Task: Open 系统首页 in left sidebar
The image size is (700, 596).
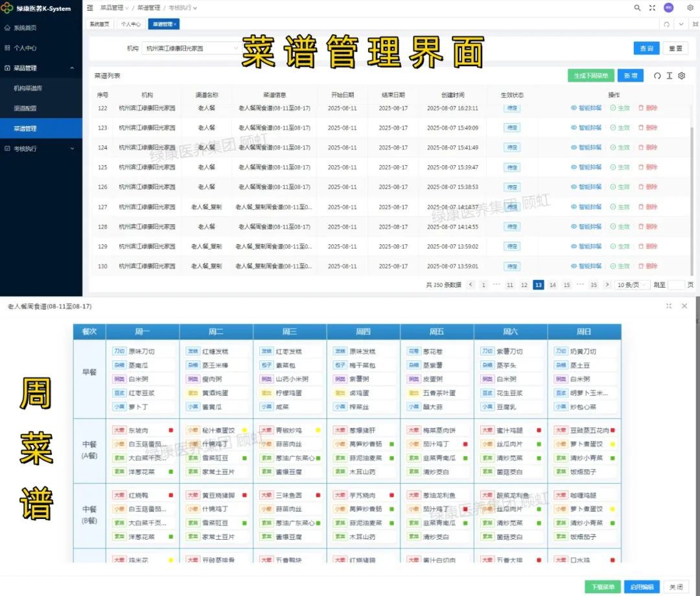Action: tap(41, 28)
